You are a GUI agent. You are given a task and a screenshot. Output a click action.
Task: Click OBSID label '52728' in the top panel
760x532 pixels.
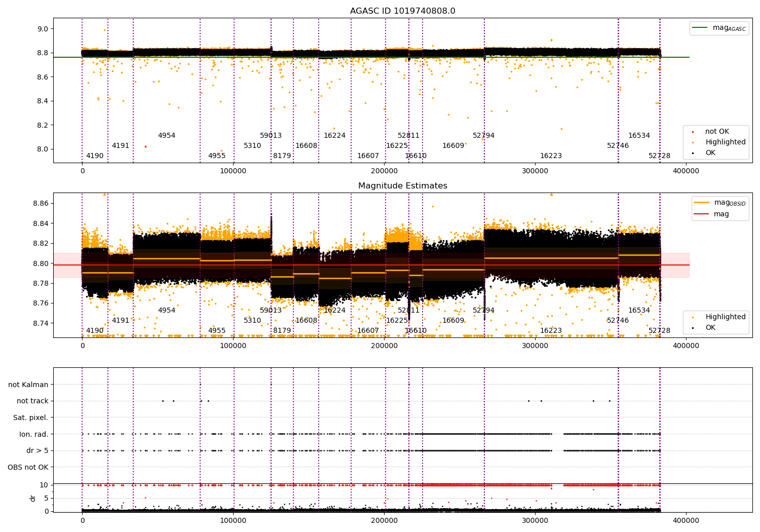pos(660,156)
